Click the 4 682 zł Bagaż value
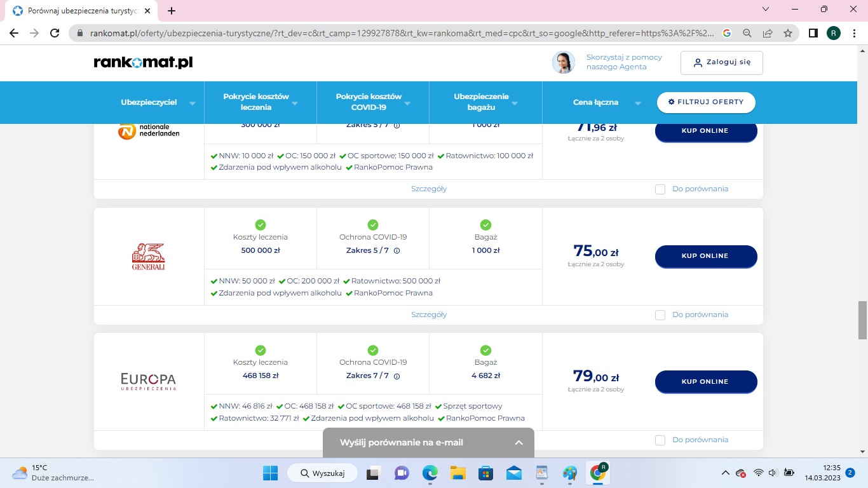The height and width of the screenshot is (488, 868). (x=486, y=376)
